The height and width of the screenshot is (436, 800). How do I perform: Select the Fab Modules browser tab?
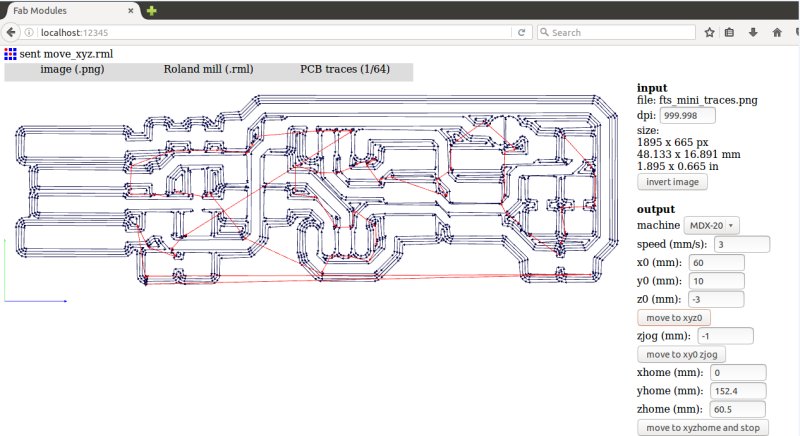(x=70, y=10)
